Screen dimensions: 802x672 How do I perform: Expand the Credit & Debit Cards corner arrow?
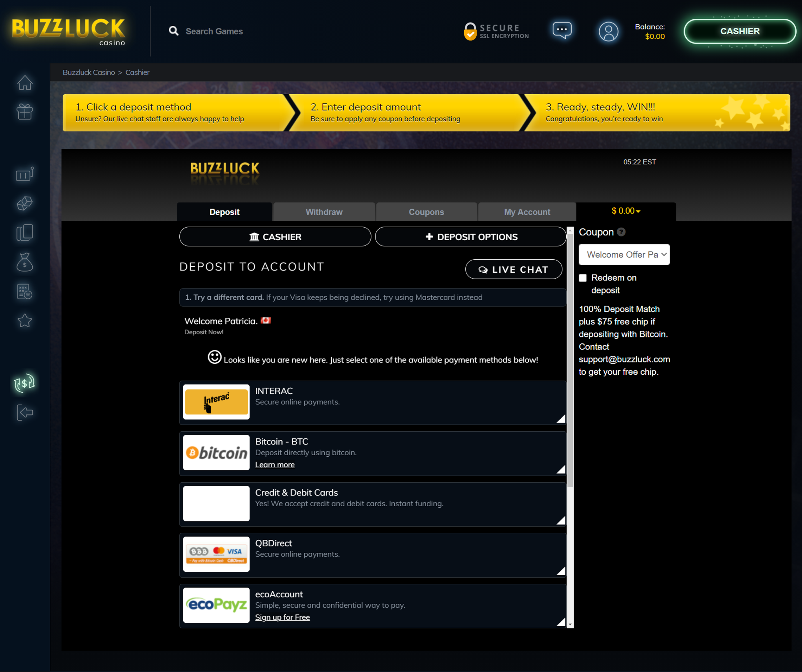point(561,520)
